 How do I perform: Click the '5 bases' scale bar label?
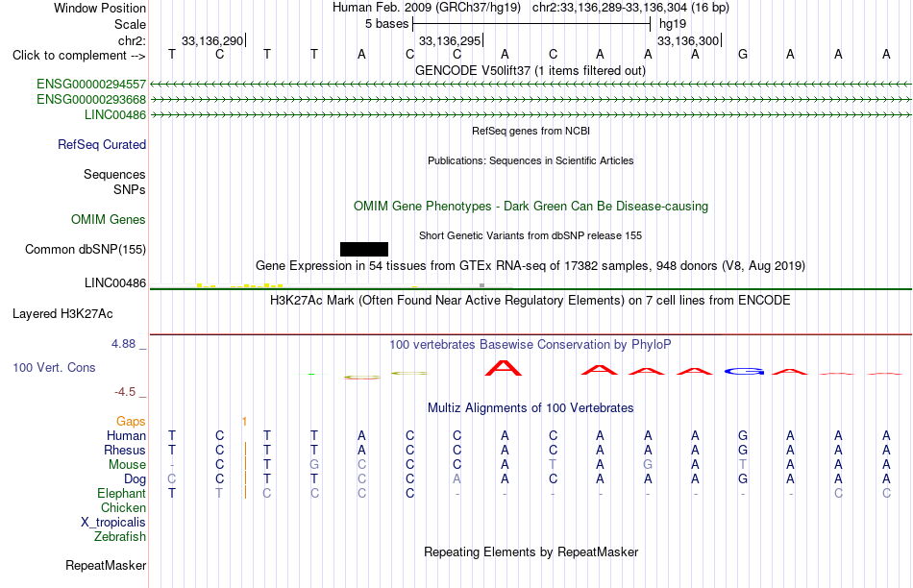click(x=387, y=24)
